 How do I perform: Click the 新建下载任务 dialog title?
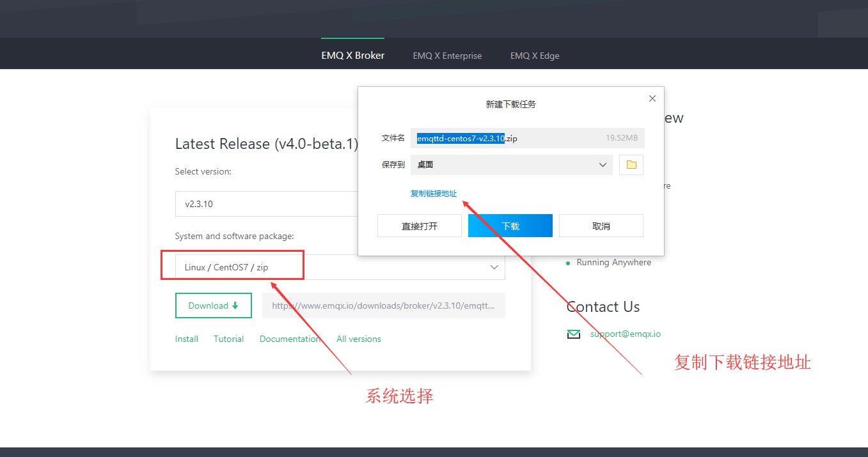pos(511,104)
